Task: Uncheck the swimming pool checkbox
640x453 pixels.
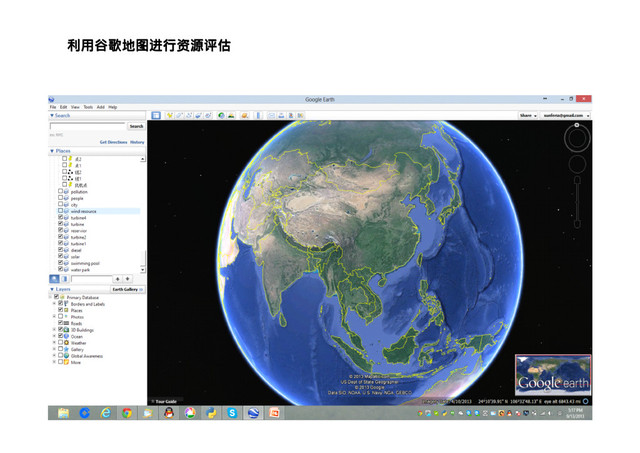Action: [60, 263]
